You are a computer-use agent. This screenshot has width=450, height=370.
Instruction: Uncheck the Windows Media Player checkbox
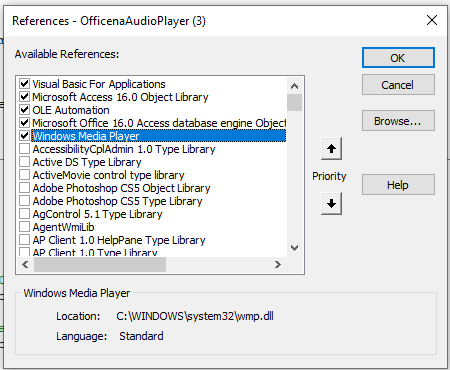[24, 136]
